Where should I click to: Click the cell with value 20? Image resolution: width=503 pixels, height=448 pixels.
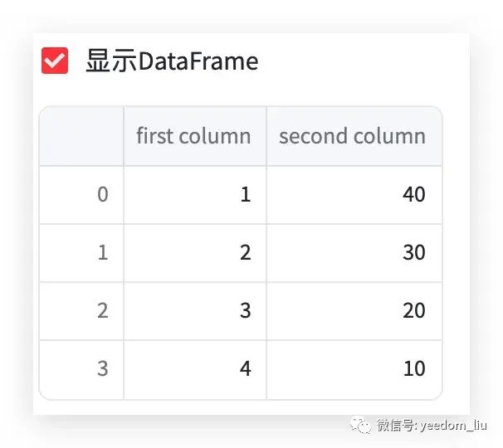point(354,311)
